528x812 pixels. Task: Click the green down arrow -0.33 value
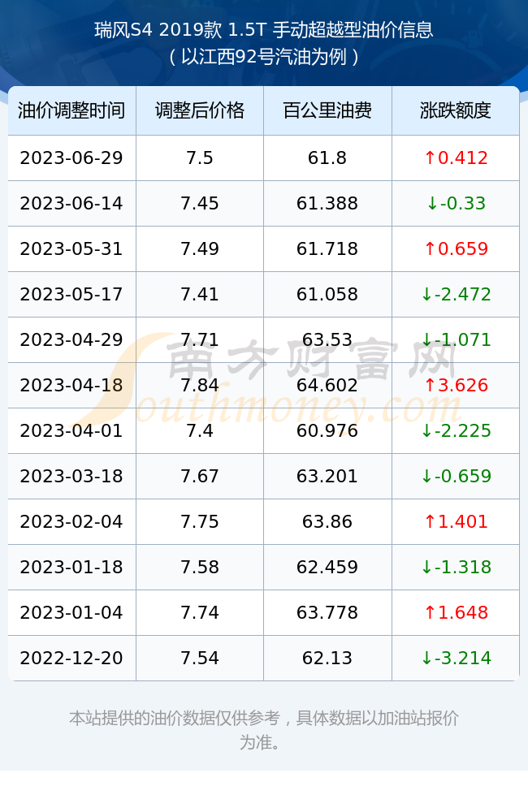[x=456, y=204]
